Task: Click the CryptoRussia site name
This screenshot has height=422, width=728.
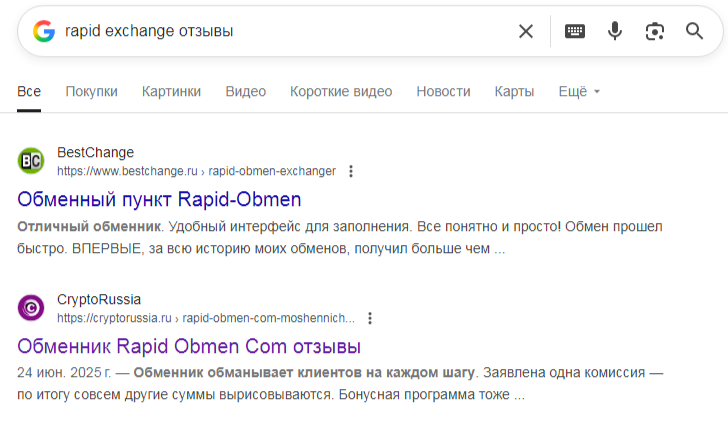Action: click(99, 299)
